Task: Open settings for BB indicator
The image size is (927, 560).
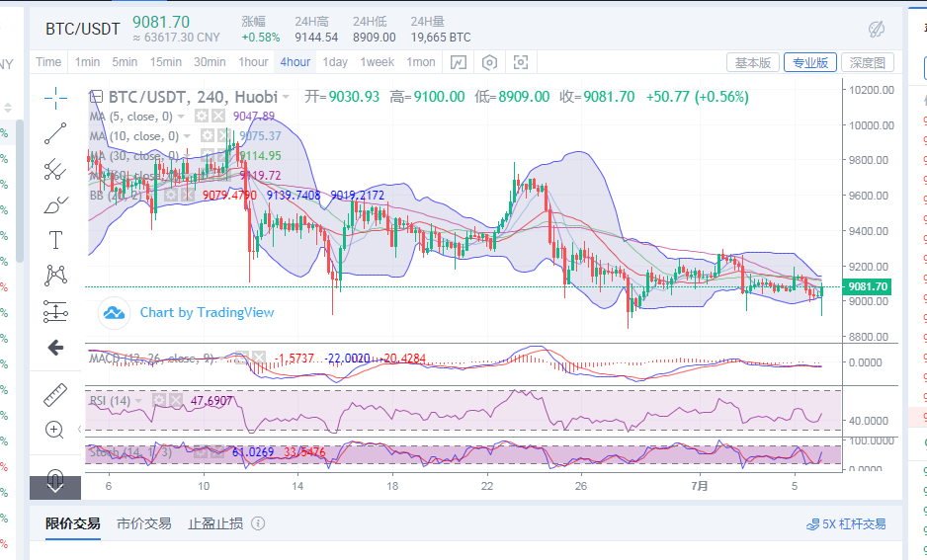Action: (171, 195)
